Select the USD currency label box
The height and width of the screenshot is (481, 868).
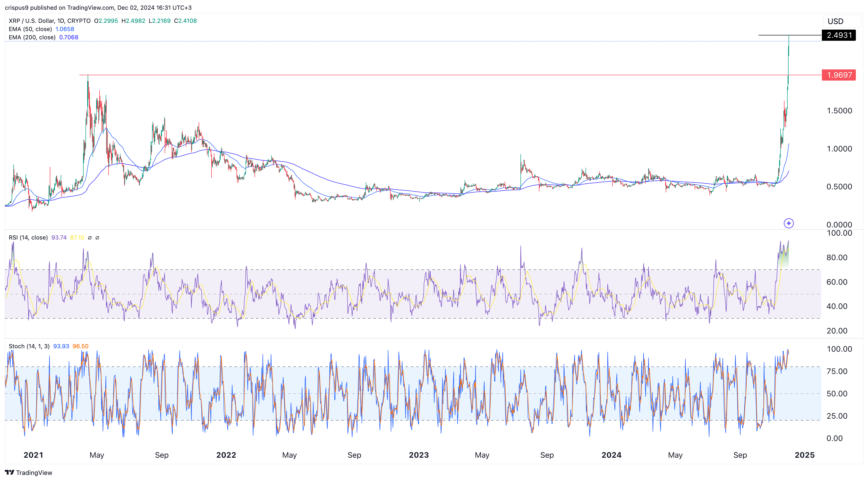[842, 21]
